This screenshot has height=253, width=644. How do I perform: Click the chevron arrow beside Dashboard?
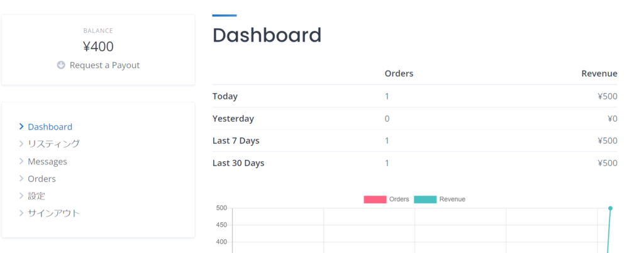21,126
